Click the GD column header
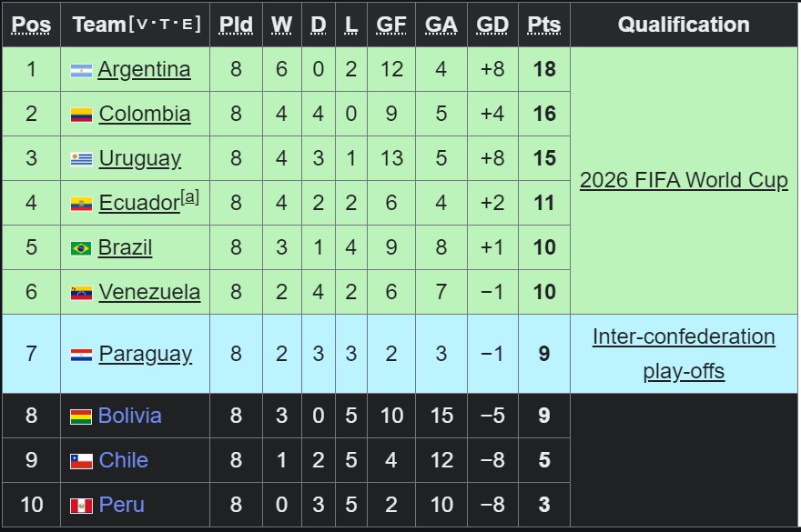Screen dimensions: 801x532 (x=492, y=25)
